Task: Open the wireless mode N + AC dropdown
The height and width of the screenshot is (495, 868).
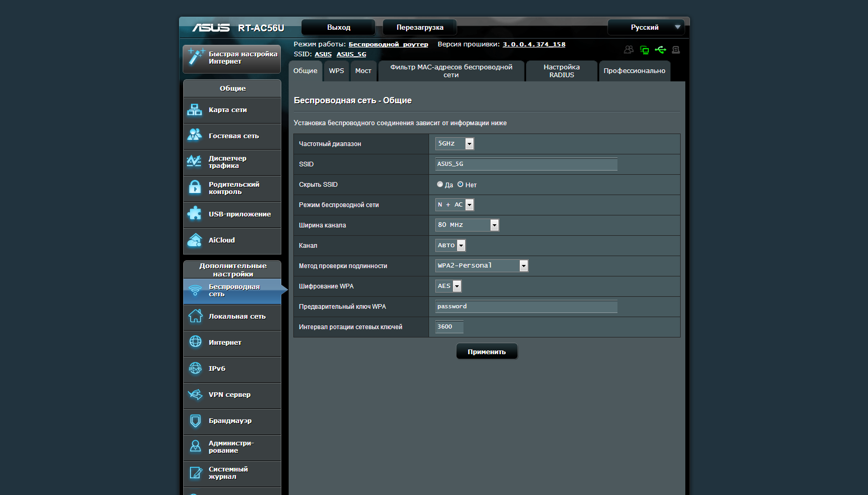Action: coord(455,204)
